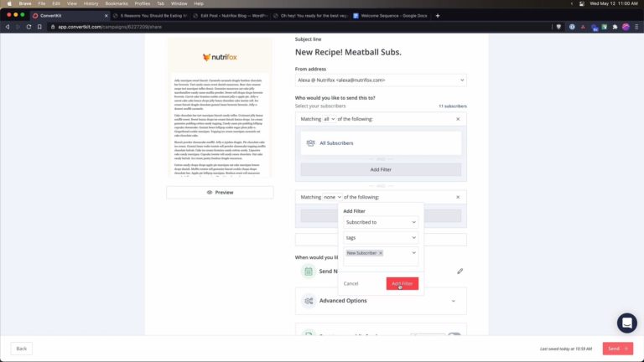The height and width of the screenshot is (362, 644).
Task: Open the Apple menu
Action: pos(9,3)
